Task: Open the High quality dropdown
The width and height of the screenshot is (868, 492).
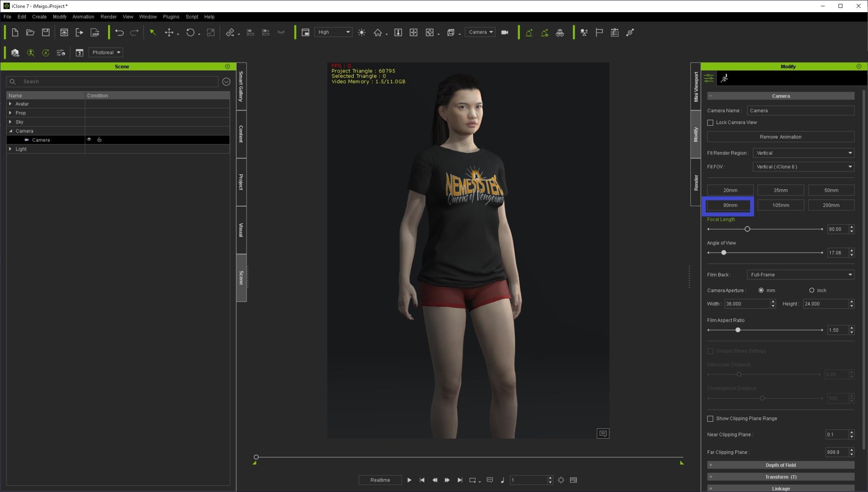Action: pos(333,32)
